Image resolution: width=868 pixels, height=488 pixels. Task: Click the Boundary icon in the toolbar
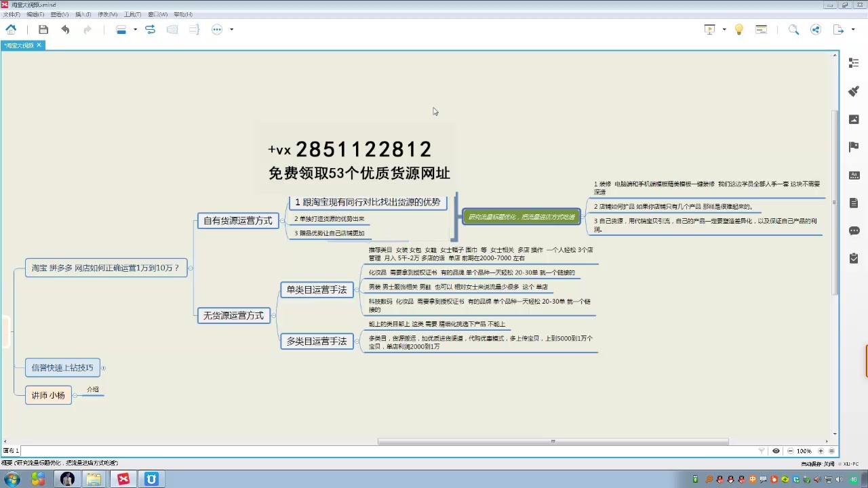click(172, 30)
